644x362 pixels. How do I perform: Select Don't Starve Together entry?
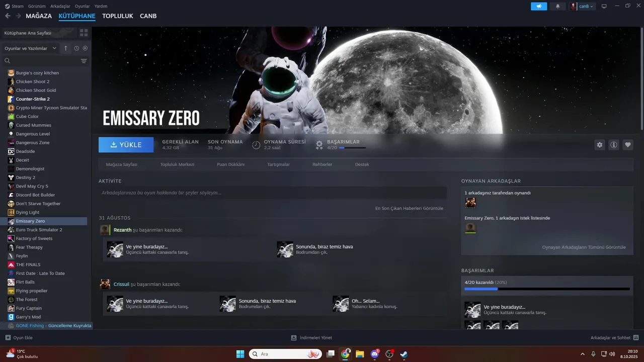(38, 204)
